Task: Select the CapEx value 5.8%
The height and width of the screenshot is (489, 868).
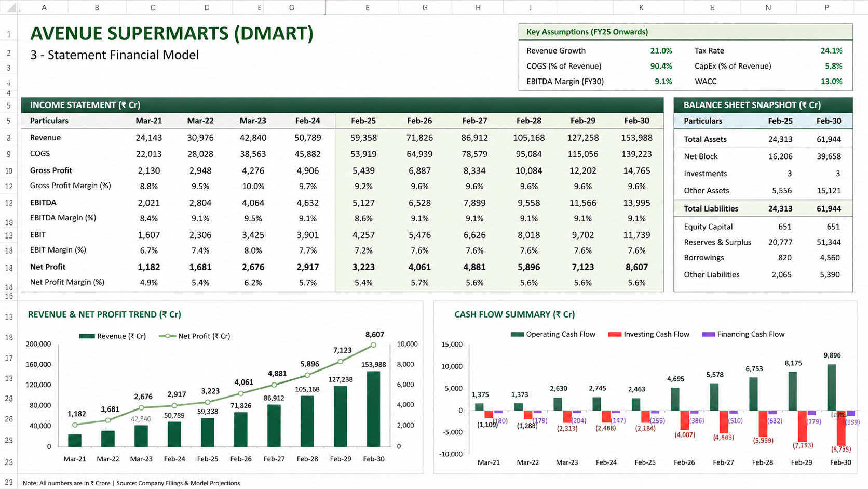Action: (833, 66)
